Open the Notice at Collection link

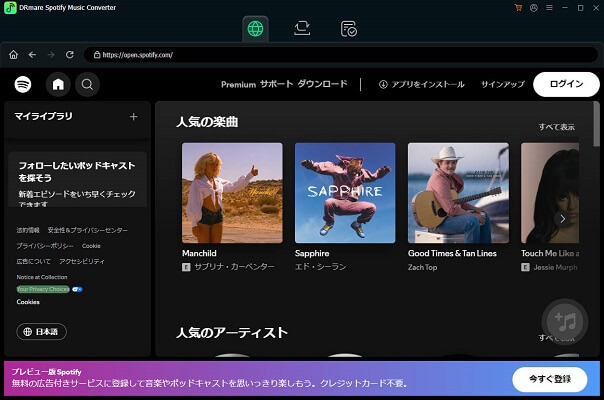click(42, 277)
